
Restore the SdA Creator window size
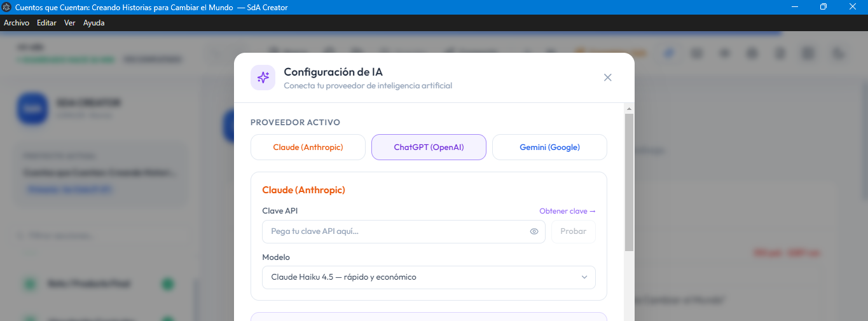pyautogui.click(x=823, y=6)
